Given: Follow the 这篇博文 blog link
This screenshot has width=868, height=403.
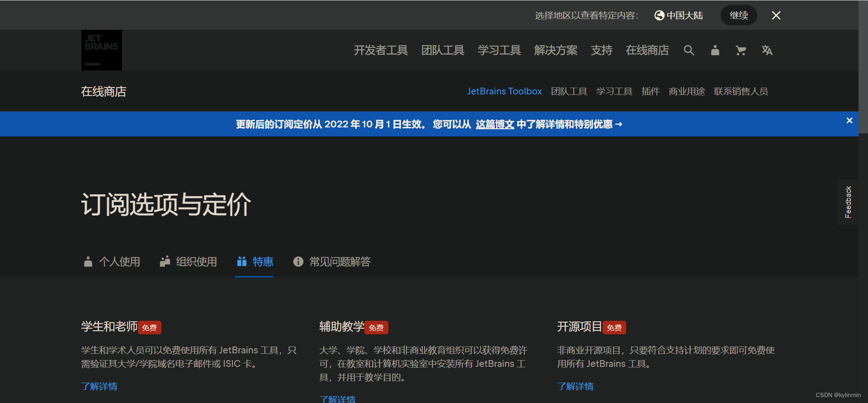Looking at the screenshot, I should tap(495, 124).
